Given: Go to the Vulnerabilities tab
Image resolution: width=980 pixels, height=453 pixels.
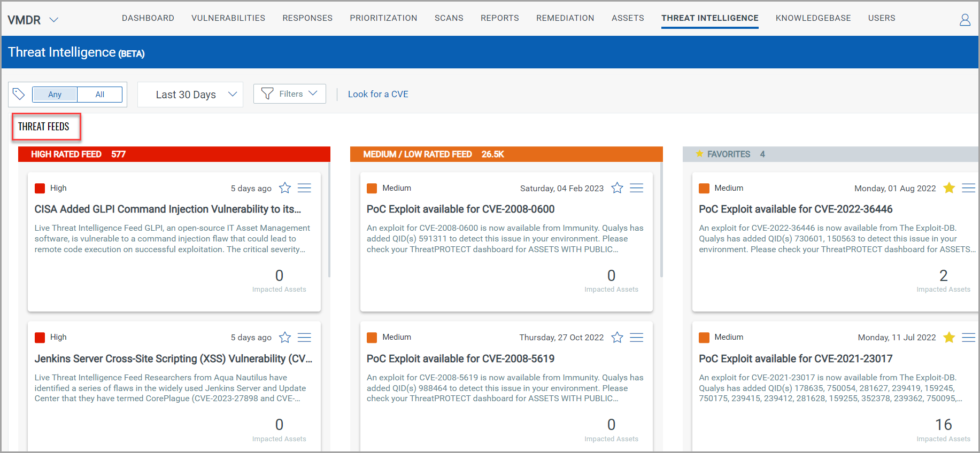Looking at the screenshot, I should (228, 18).
